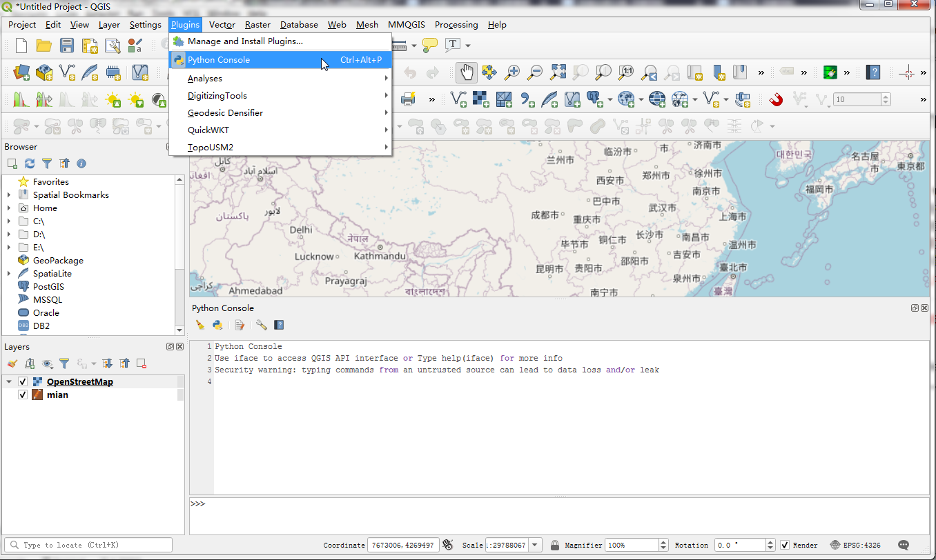Open the text annotation tool dropdown arrow
Screen dimensions: 936x560
coord(468,46)
